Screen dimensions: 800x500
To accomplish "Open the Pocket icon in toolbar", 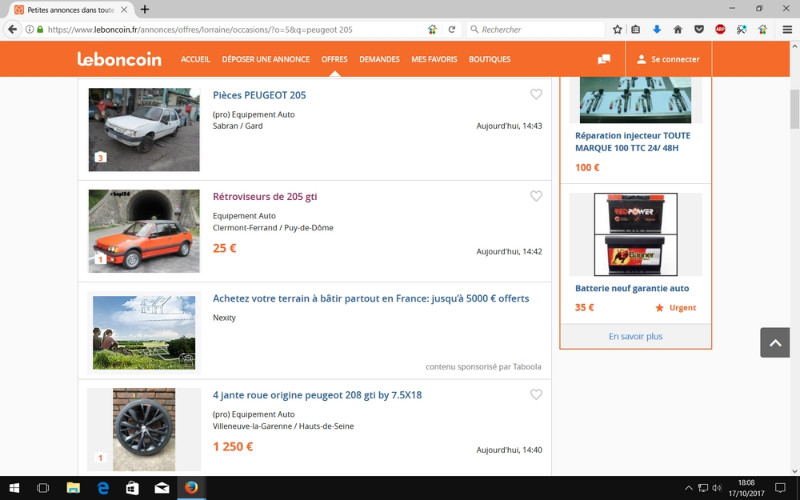I will (699, 30).
